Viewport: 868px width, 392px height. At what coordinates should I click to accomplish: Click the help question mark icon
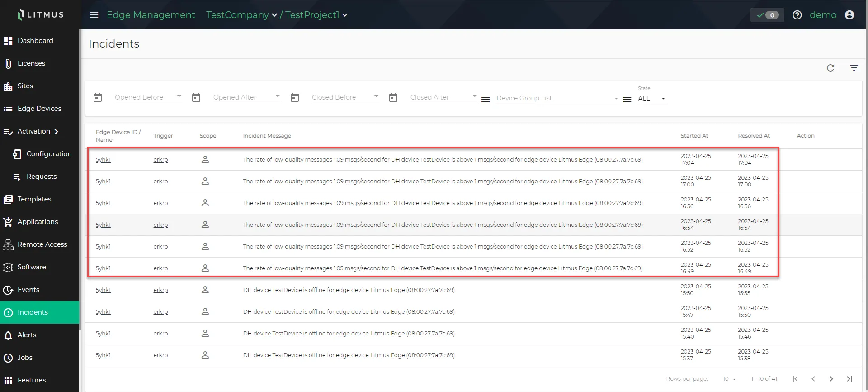tap(797, 15)
